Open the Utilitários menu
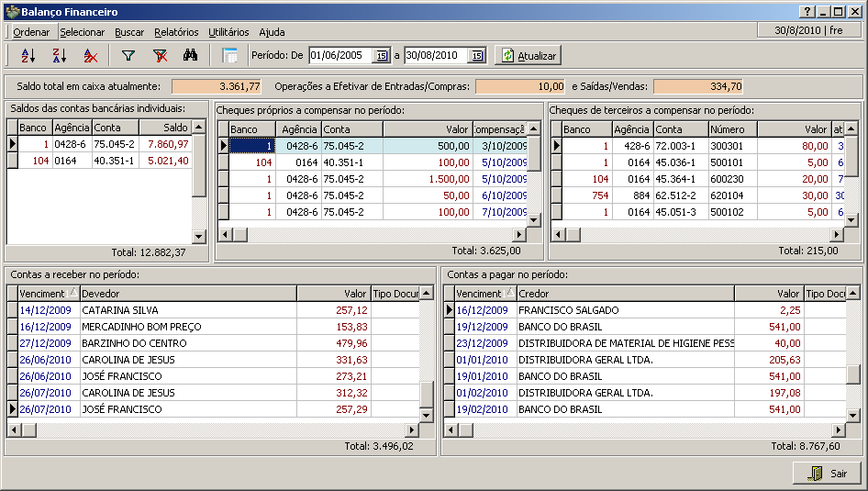This screenshot has width=868, height=491. [228, 32]
